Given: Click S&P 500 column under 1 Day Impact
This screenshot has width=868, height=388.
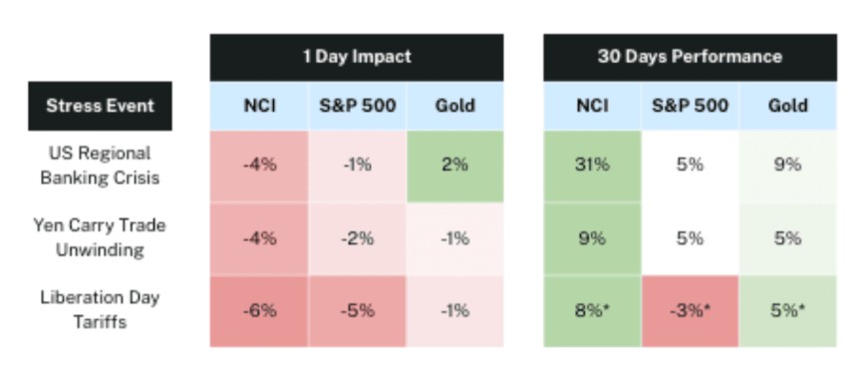Looking at the screenshot, I should [x=357, y=106].
